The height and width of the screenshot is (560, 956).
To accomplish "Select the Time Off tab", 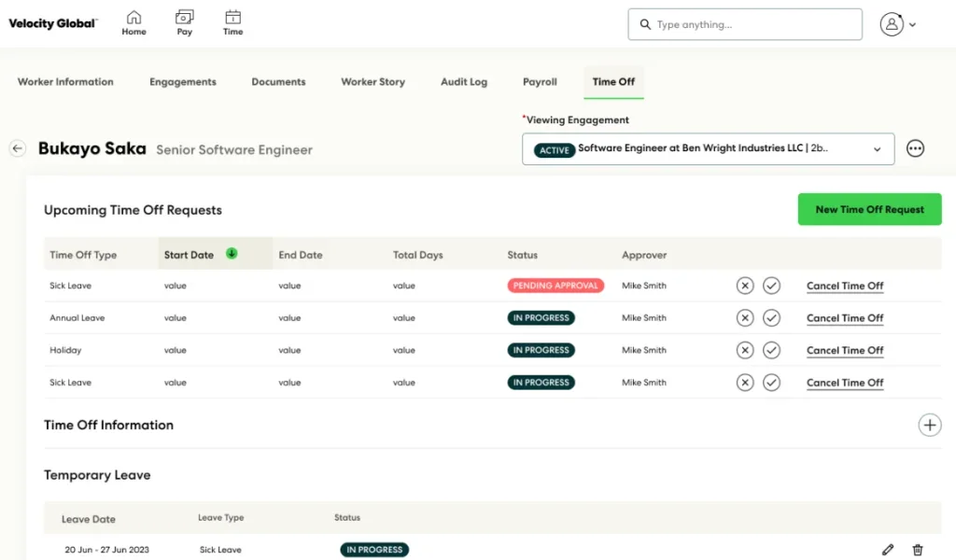I will 613,81.
